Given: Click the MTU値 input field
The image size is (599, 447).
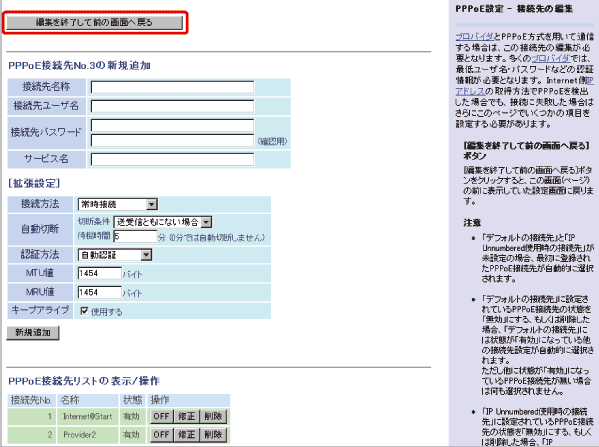Looking at the screenshot, I should click(x=100, y=273).
